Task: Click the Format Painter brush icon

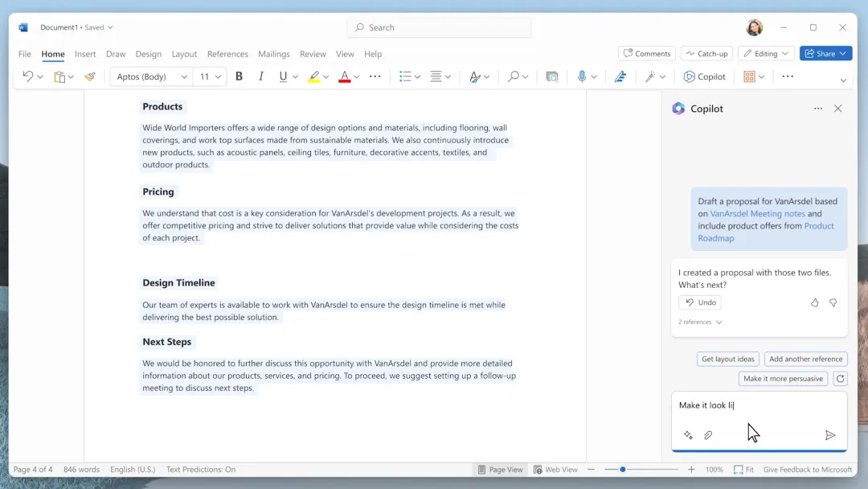Action: [x=90, y=76]
